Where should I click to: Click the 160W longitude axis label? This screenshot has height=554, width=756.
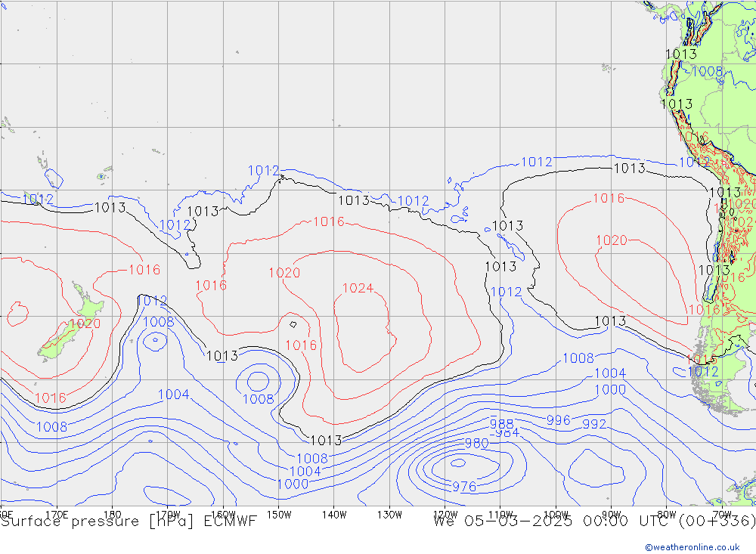(x=223, y=515)
